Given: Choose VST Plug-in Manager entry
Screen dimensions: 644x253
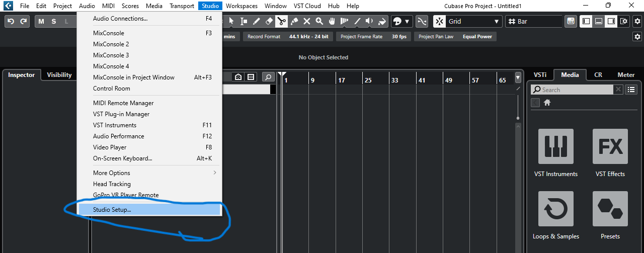Looking at the screenshot, I should click(149, 114).
